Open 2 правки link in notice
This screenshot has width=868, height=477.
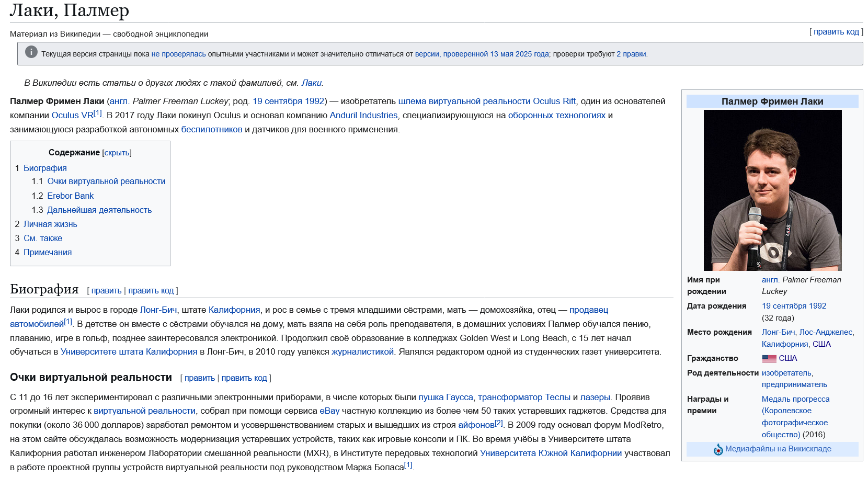(631, 54)
